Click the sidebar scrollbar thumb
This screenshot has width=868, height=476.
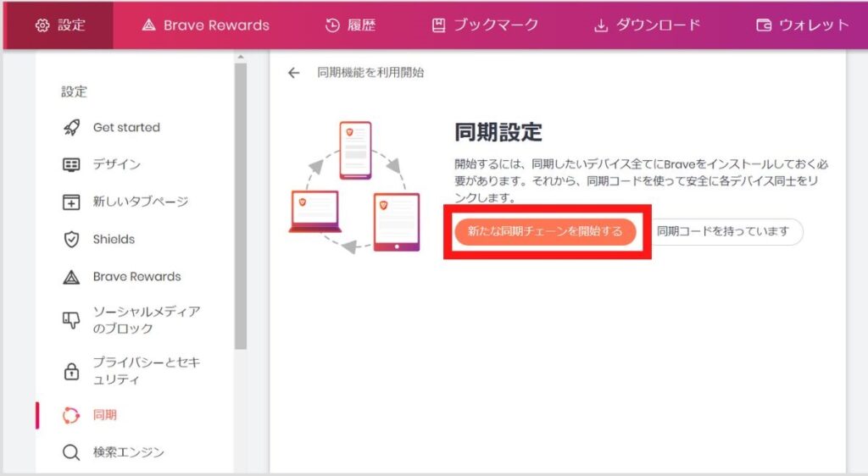pyautogui.click(x=240, y=206)
